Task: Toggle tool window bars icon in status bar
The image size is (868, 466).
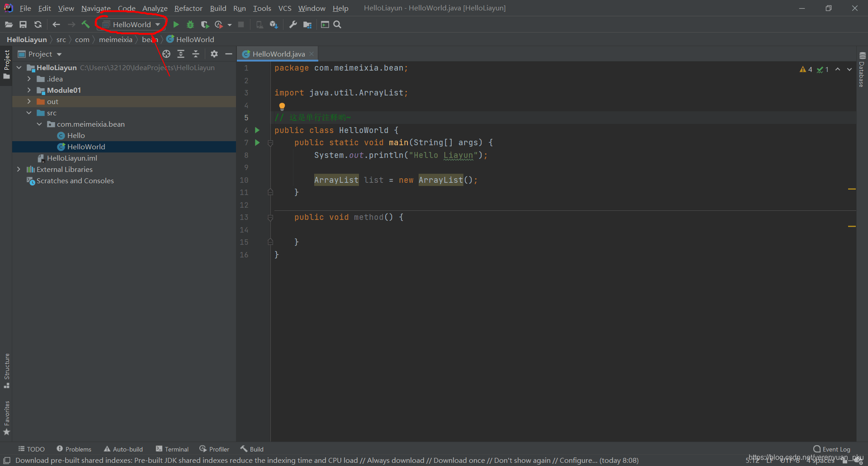Action: (x=7, y=461)
